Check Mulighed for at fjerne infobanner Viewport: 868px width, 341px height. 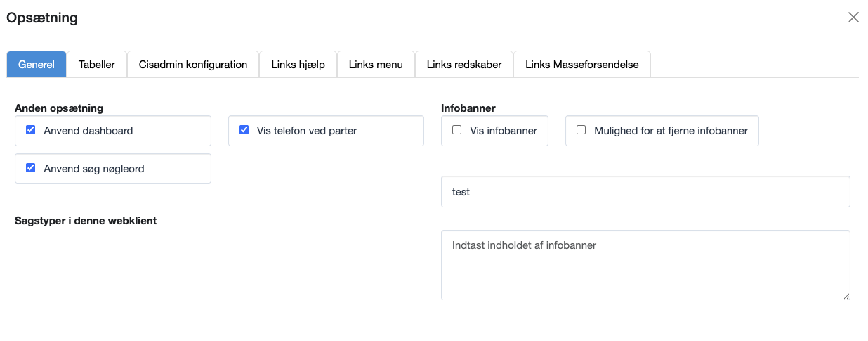click(x=581, y=130)
